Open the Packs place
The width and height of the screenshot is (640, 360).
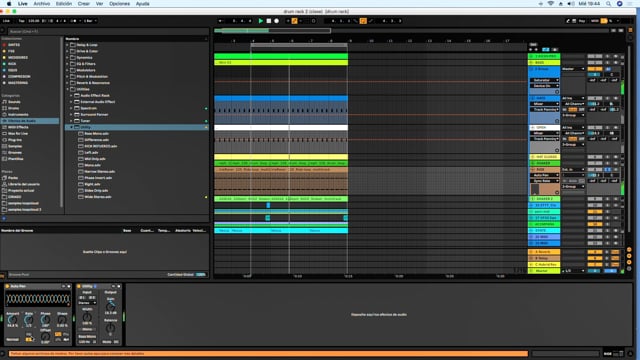(x=13, y=178)
